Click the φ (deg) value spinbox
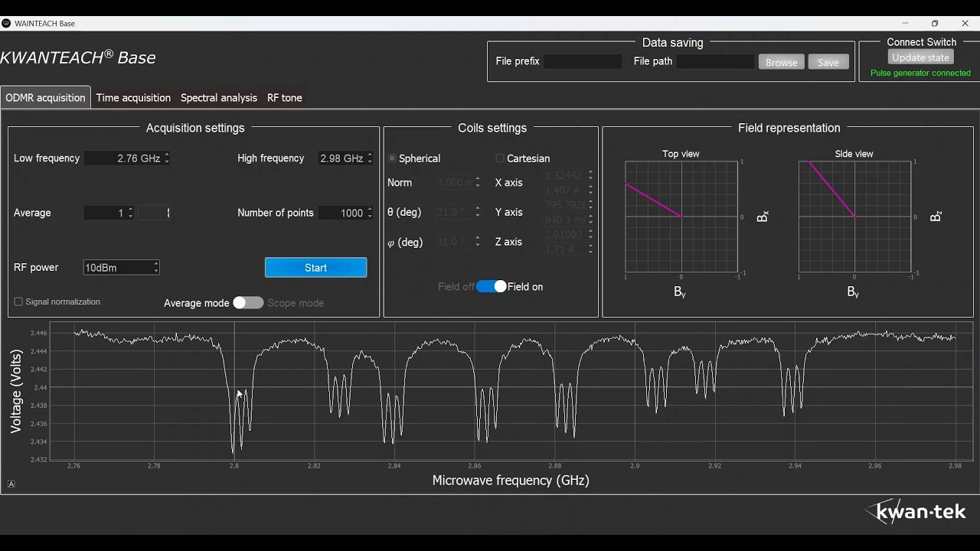Image resolution: width=980 pixels, height=551 pixels. pos(458,242)
